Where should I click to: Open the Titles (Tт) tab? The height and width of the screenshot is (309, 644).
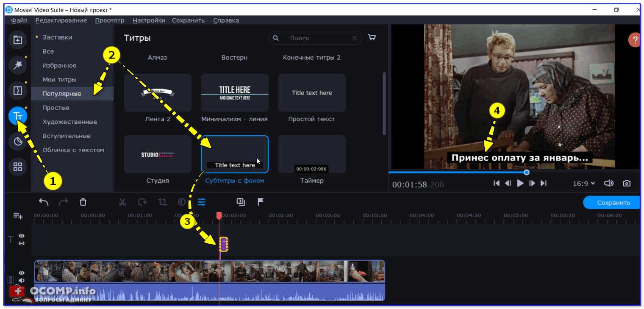point(18,116)
